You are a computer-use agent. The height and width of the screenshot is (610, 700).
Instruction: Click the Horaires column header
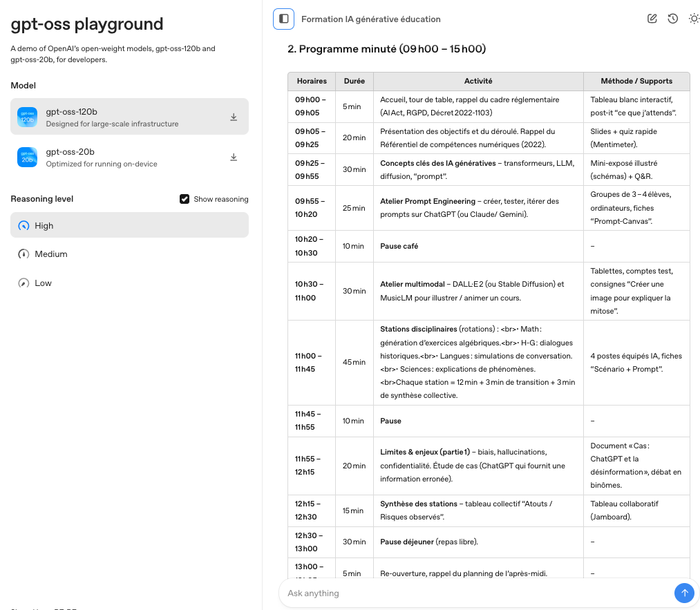[x=312, y=82]
